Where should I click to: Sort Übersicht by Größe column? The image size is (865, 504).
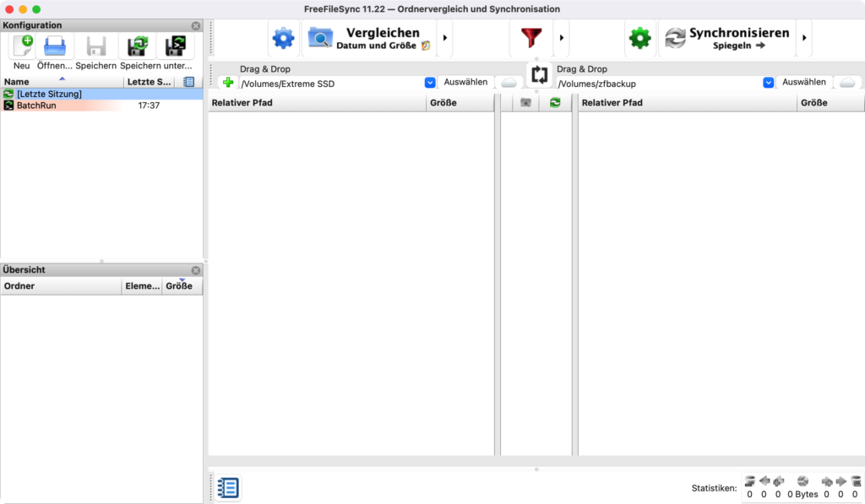[182, 285]
